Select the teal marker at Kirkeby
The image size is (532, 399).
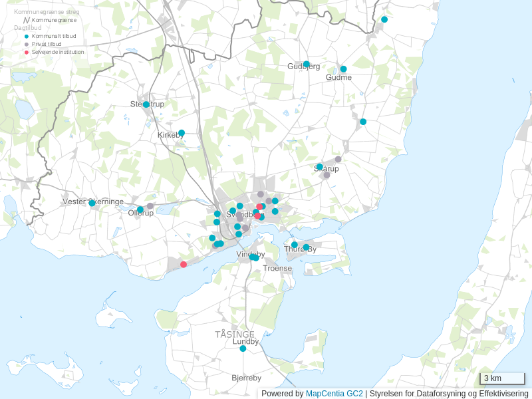[x=182, y=132]
